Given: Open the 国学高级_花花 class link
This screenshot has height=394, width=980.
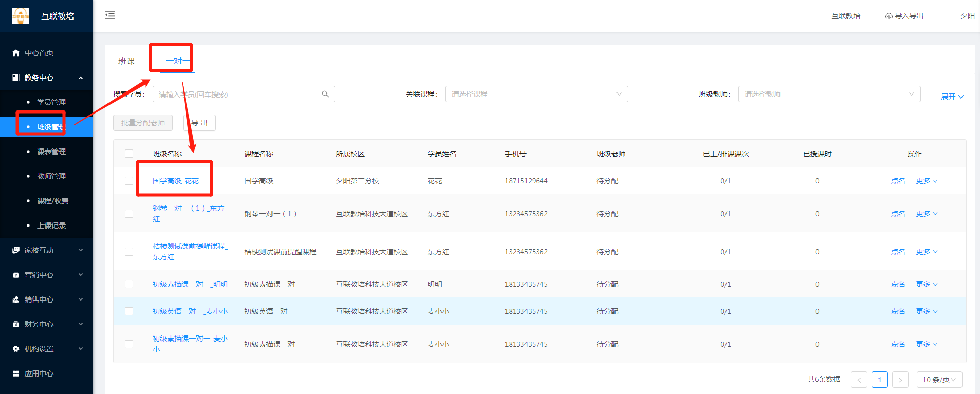Looking at the screenshot, I should tap(176, 181).
